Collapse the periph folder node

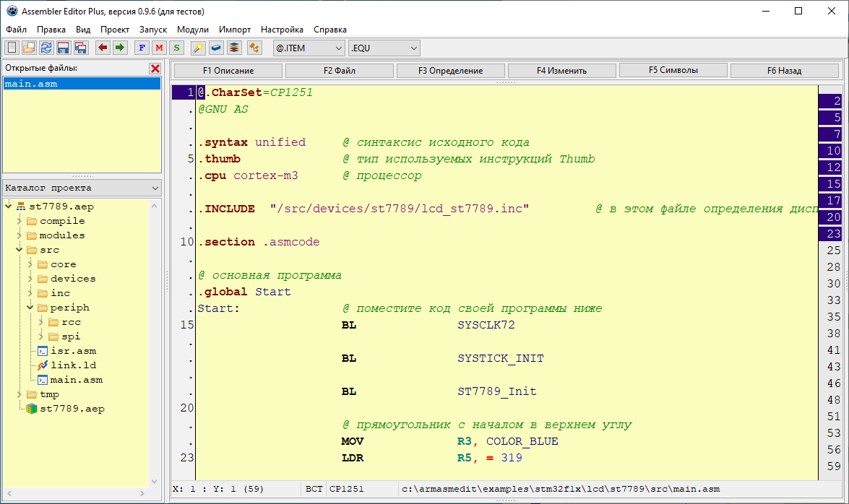tap(31, 308)
